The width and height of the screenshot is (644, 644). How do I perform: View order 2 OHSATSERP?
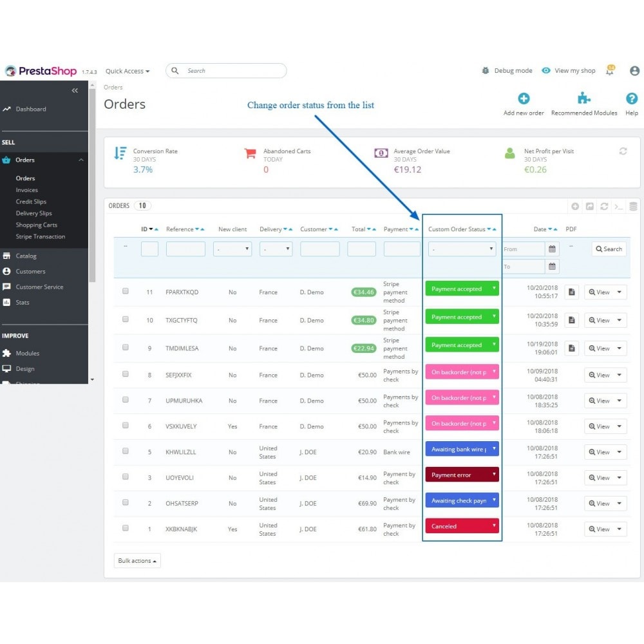[x=599, y=504]
